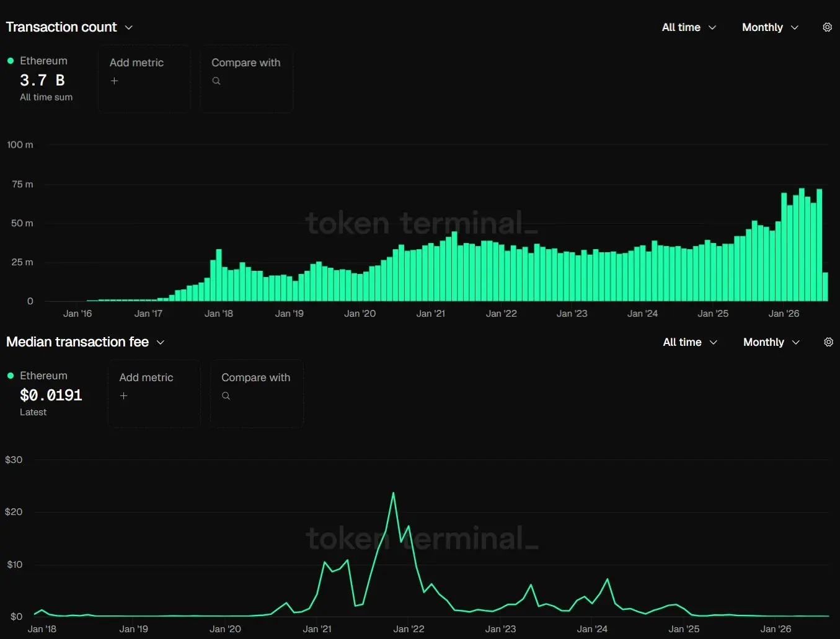The height and width of the screenshot is (639, 840).
Task: Click the 50 m y-axis label
Action: click(22, 223)
